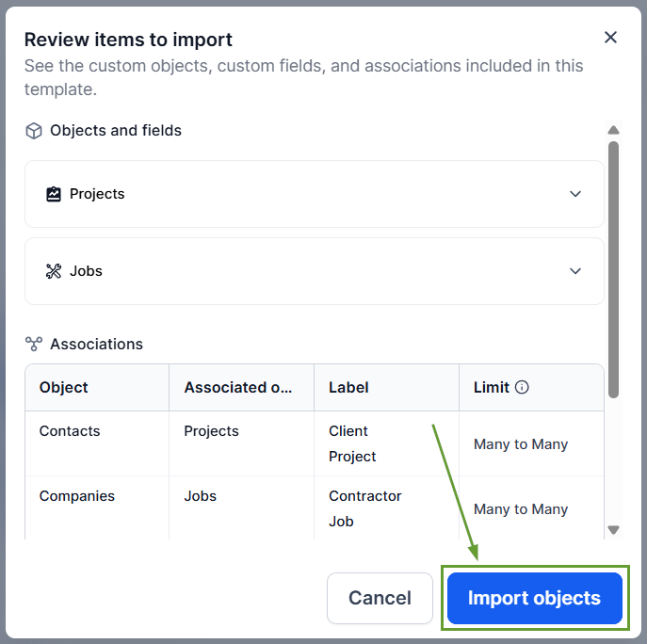Click the Objects and fields cube icon
This screenshot has width=647, height=644.
(34, 131)
